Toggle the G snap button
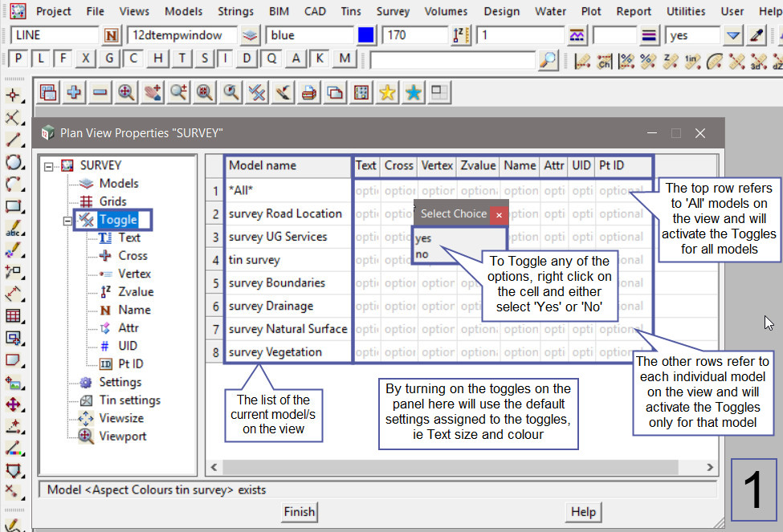783x532 pixels. [110, 59]
